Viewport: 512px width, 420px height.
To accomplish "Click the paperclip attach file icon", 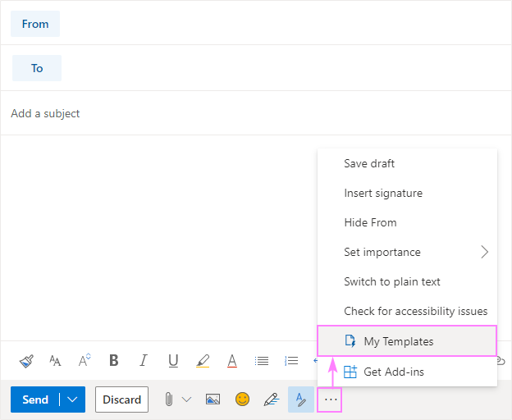I will [169, 399].
